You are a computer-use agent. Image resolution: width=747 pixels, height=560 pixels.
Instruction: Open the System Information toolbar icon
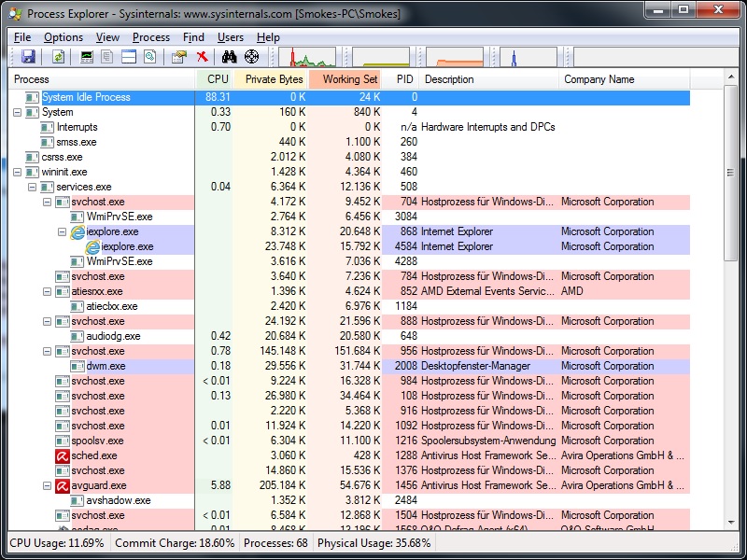(x=86, y=57)
